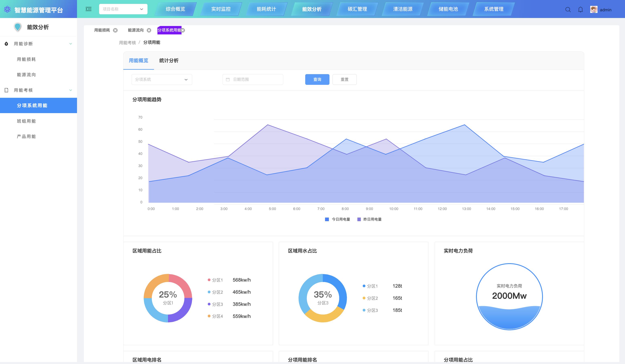Close the 用能损耗 tab
The width and height of the screenshot is (625, 364).
[x=115, y=30]
